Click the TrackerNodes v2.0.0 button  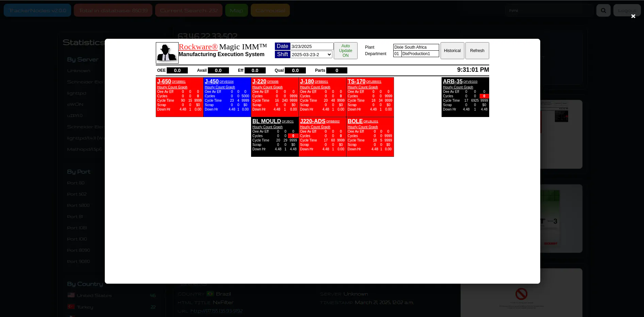[37, 11]
